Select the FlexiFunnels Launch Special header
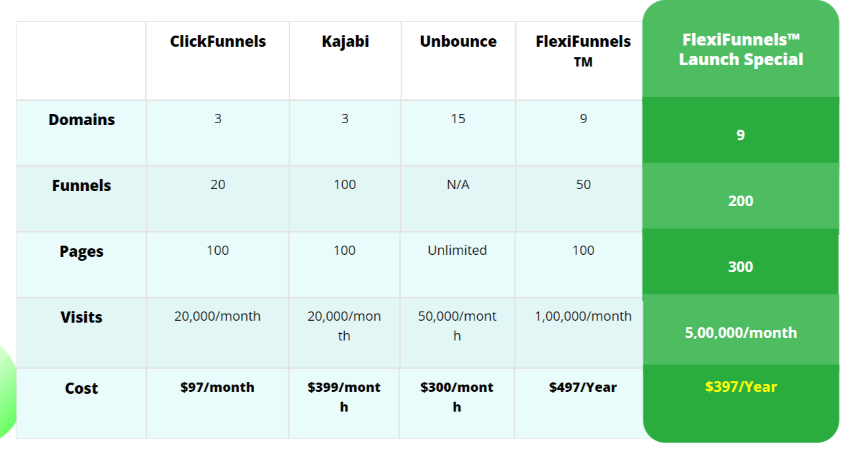 click(x=741, y=50)
